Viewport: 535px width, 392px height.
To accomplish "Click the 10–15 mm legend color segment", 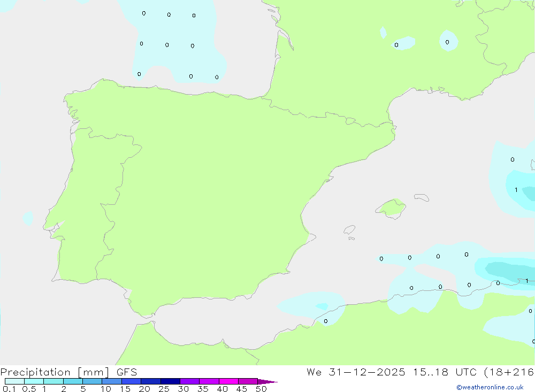I will tap(112, 381).
